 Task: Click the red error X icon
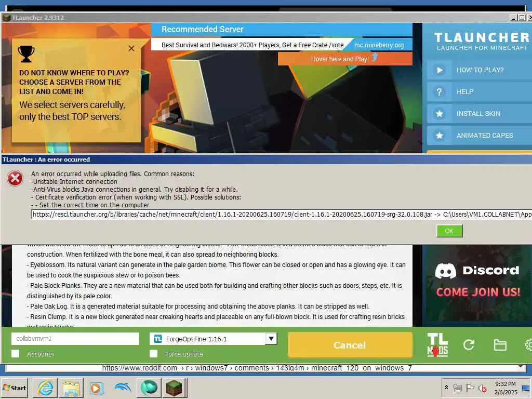tap(15, 179)
